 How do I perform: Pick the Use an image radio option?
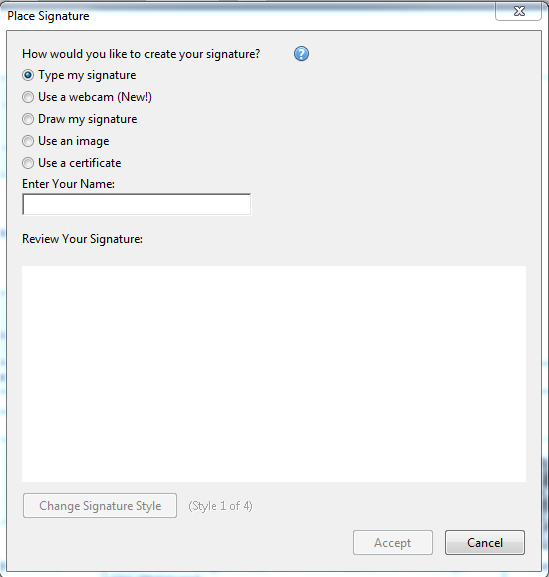point(28,141)
